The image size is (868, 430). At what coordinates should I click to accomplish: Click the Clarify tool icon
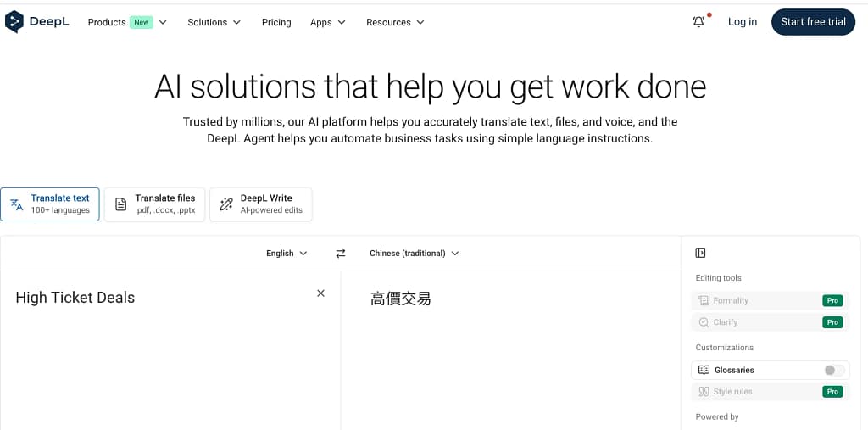pyautogui.click(x=704, y=322)
